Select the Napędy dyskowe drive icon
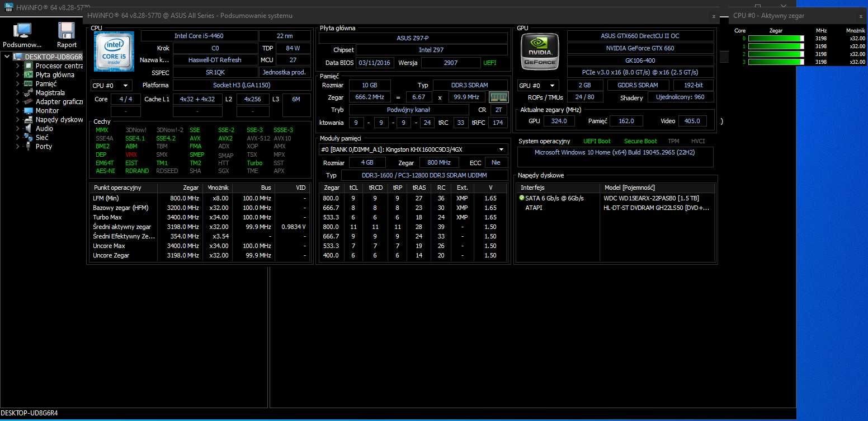Screen dimensions: 868x421 click(29, 119)
